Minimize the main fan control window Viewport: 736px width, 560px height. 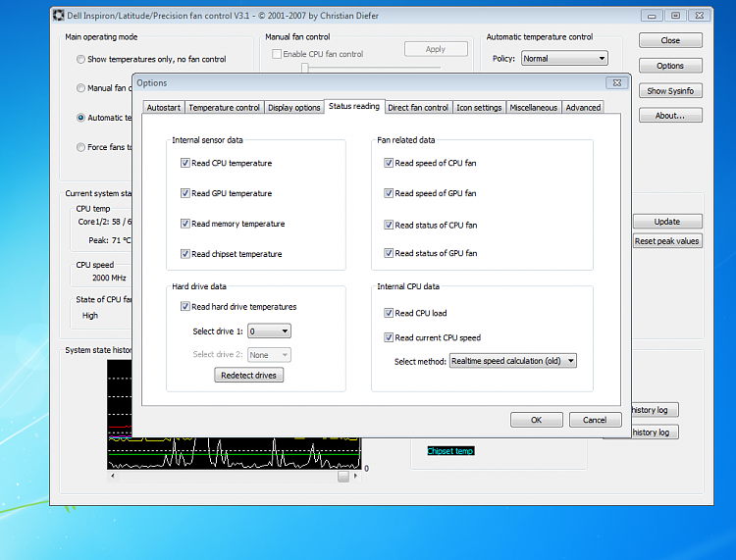click(652, 16)
